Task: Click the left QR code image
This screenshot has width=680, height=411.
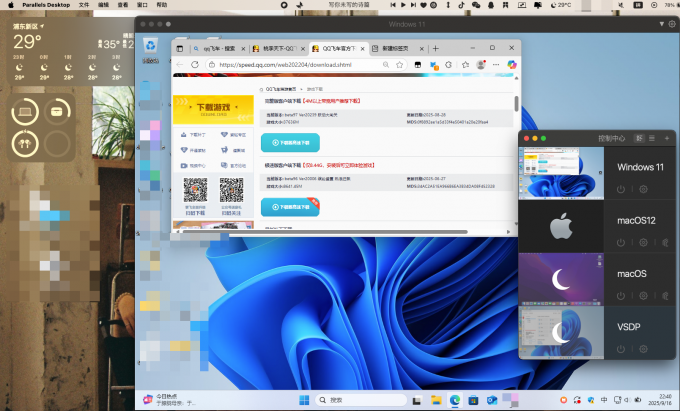Action: [x=195, y=190]
